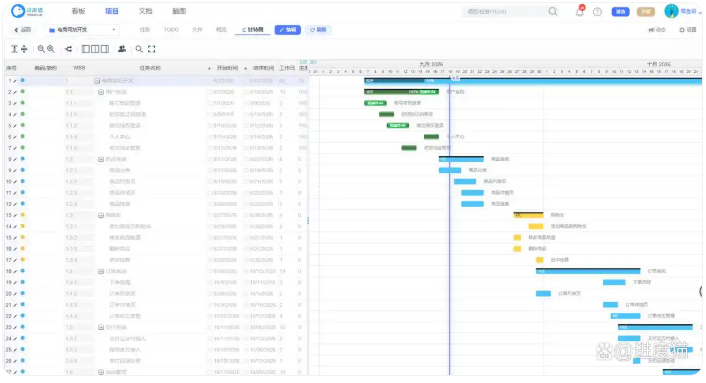Select the 甘特图 sub-tab
The image size is (706, 383).
pyautogui.click(x=253, y=30)
